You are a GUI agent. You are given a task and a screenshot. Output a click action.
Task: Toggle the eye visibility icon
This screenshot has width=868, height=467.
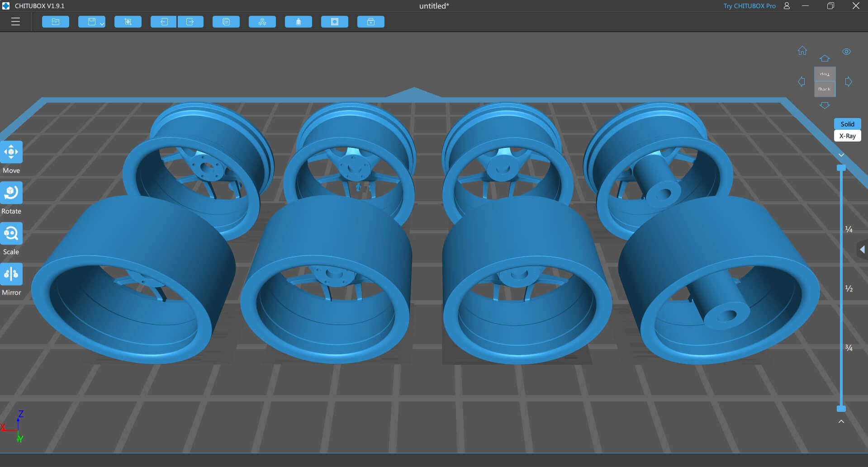(x=846, y=52)
